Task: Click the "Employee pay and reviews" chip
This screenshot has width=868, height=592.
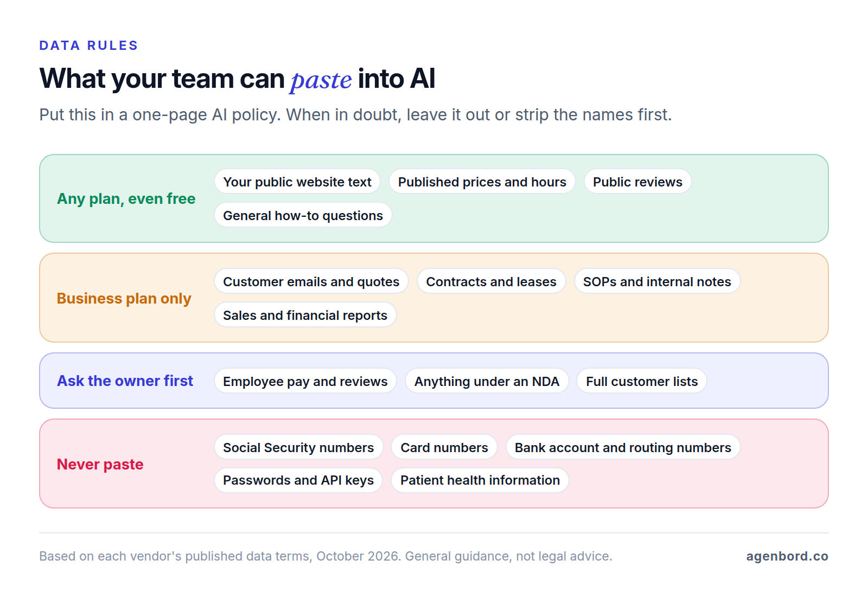Action: [305, 381]
